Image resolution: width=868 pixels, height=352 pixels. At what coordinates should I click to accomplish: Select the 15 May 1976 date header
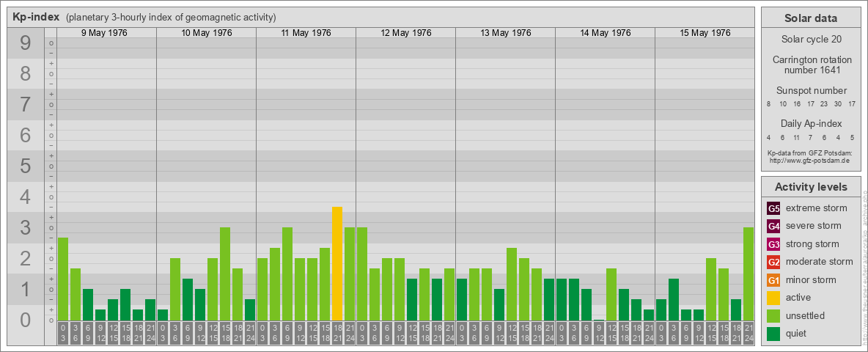705,33
